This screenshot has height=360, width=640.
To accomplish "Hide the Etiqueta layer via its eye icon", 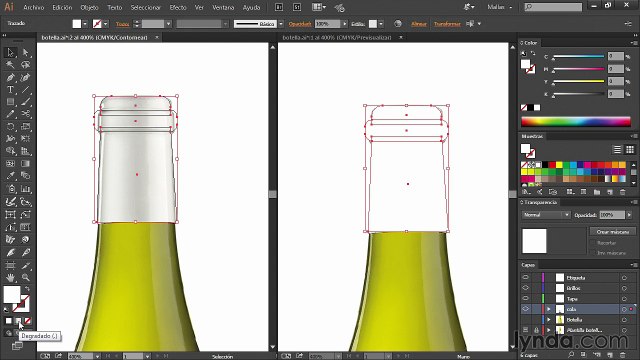I will (525, 278).
